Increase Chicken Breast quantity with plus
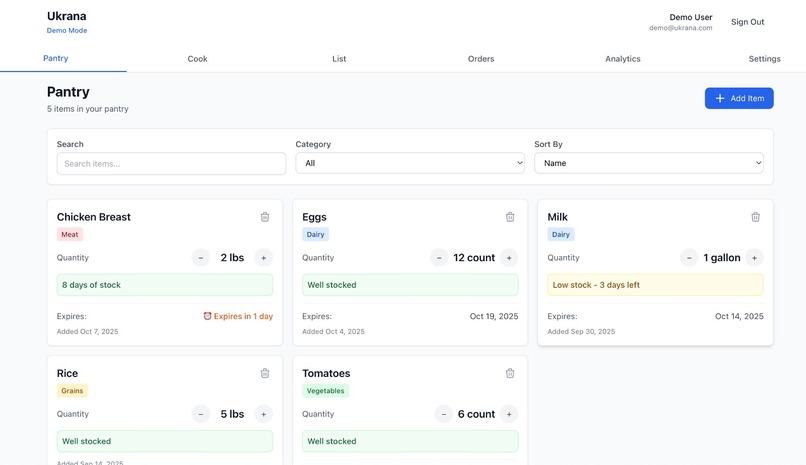This screenshot has height=465, width=806. [x=264, y=258]
